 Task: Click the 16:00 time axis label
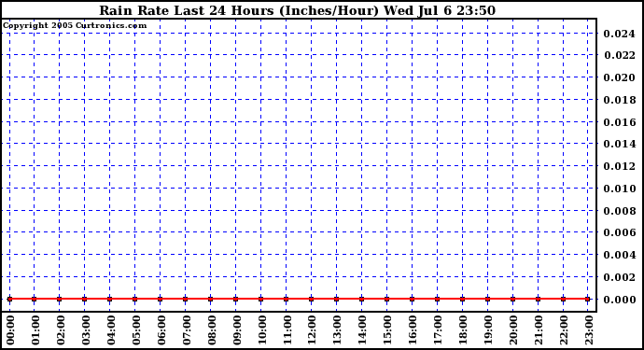point(413,329)
